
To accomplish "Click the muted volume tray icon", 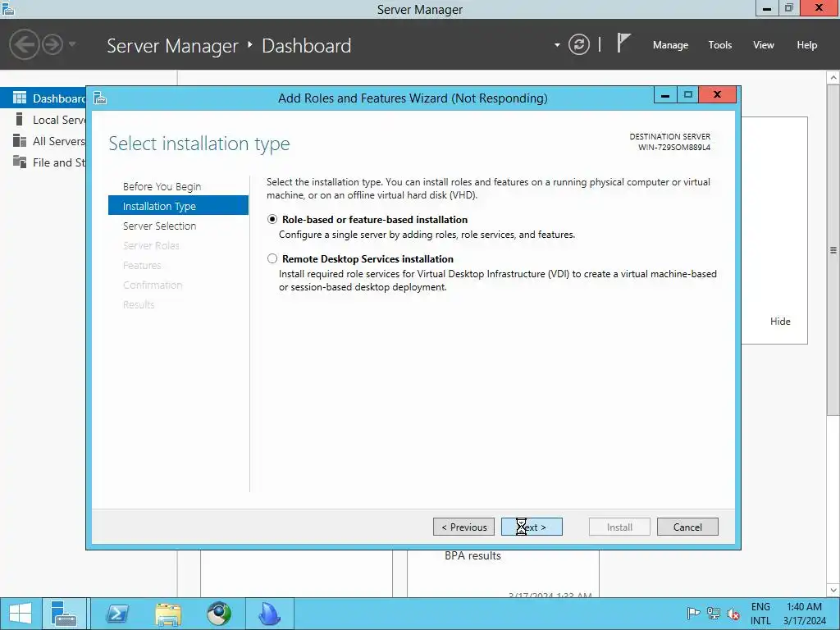I will pos(733,614).
